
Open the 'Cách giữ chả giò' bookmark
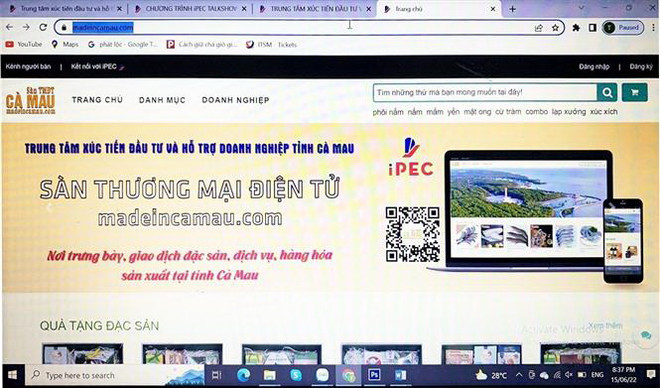[202, 44]
